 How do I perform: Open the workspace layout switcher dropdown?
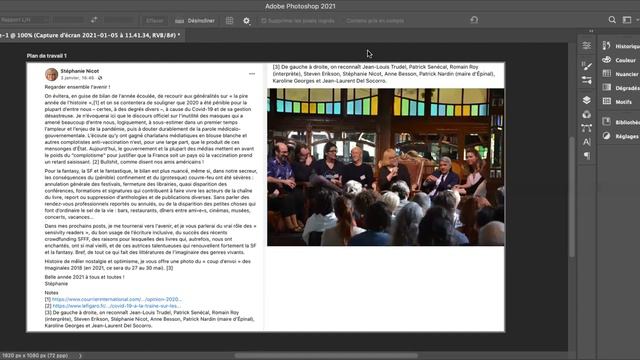pyautogui.click(x=630, y=20)
